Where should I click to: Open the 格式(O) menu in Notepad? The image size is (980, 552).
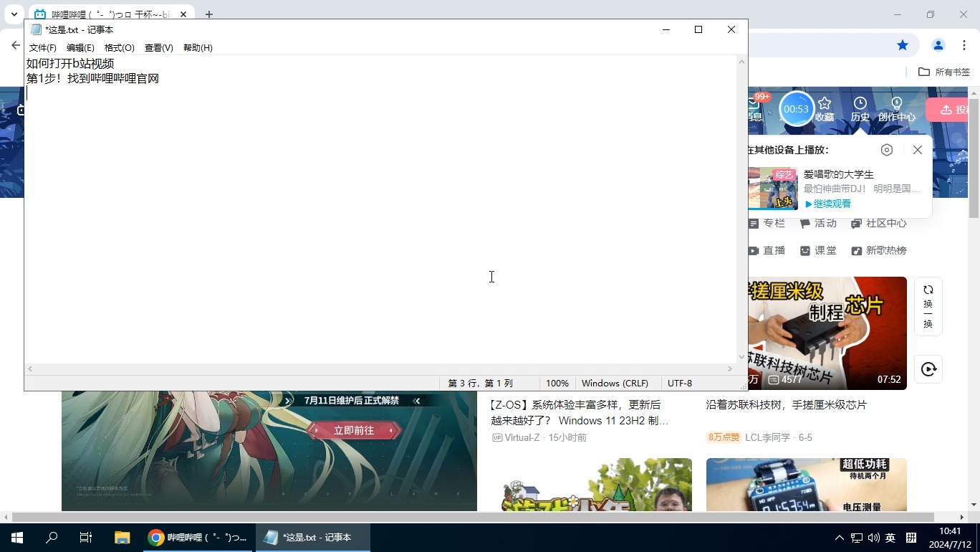(x=119, y=47)
